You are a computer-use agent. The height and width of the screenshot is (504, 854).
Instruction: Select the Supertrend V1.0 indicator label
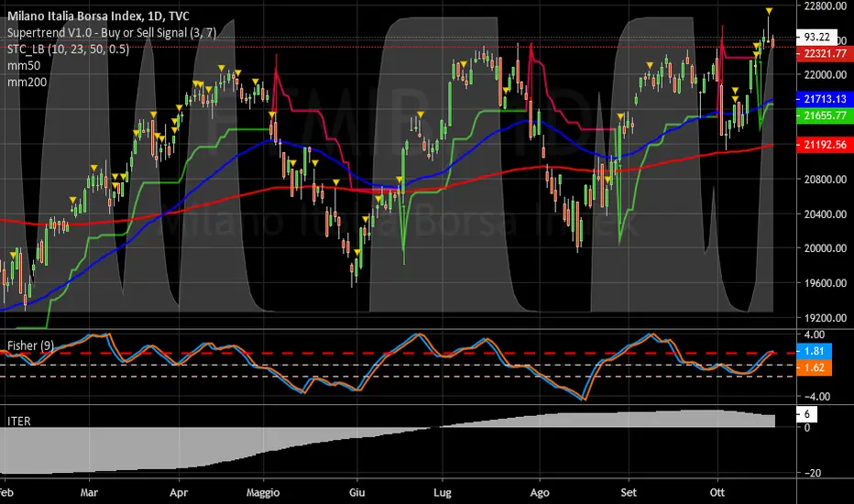point(112,33)
